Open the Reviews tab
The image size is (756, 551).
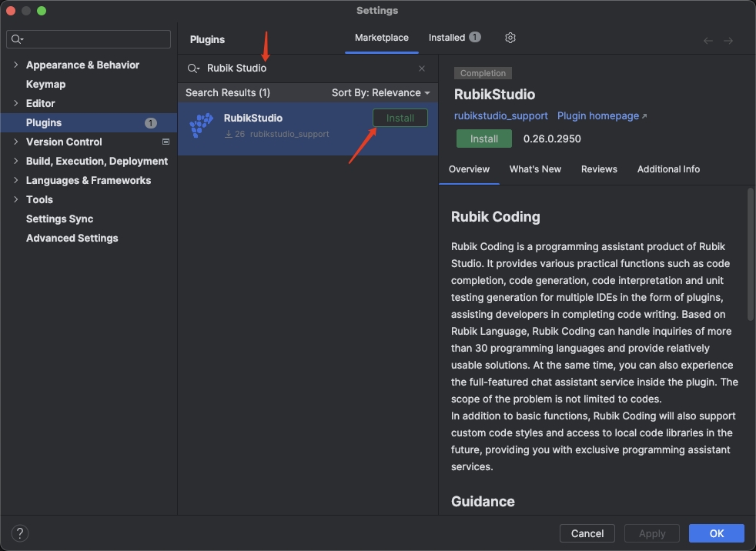click(x=599, y=169)
